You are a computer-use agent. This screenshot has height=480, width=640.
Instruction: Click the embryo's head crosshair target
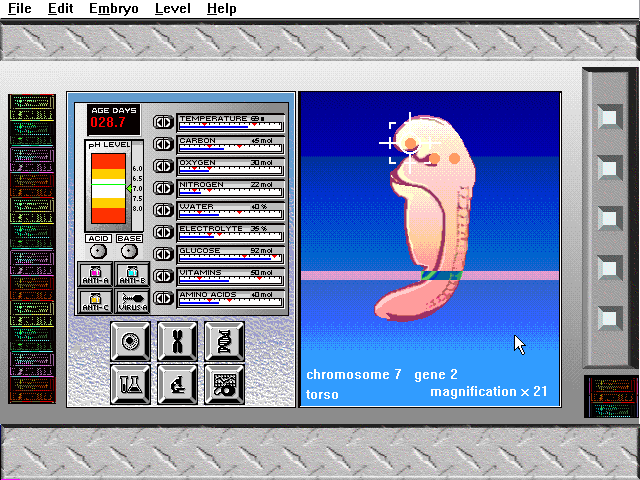pos(410,144)
